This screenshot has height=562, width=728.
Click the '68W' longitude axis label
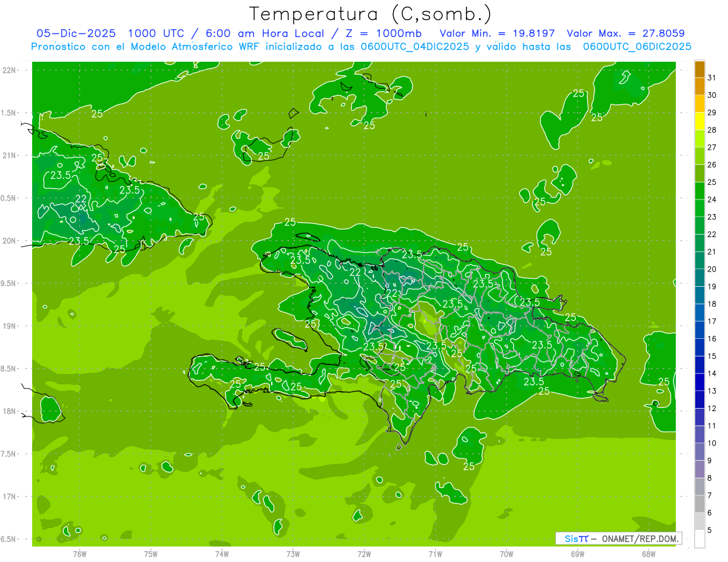tap(649, 554)
